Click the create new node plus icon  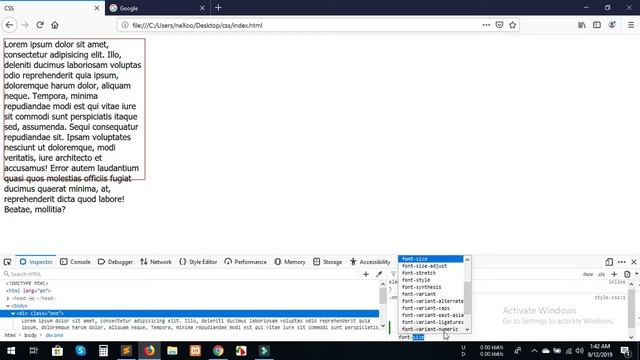click(x=366, y=274)
